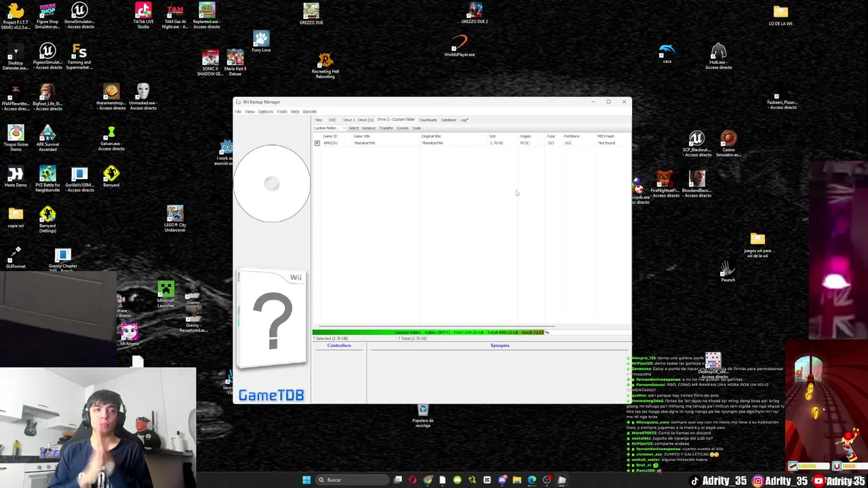Select the GUIFormat desktop icon
868x488 pixels.
[16, 258]
